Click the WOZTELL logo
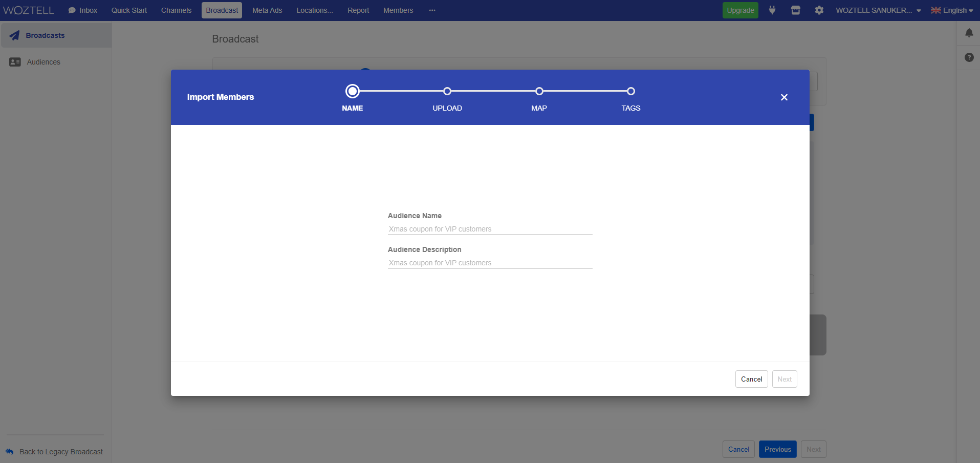This screenshot has height=463, width=980. click(x=29, y=10)
